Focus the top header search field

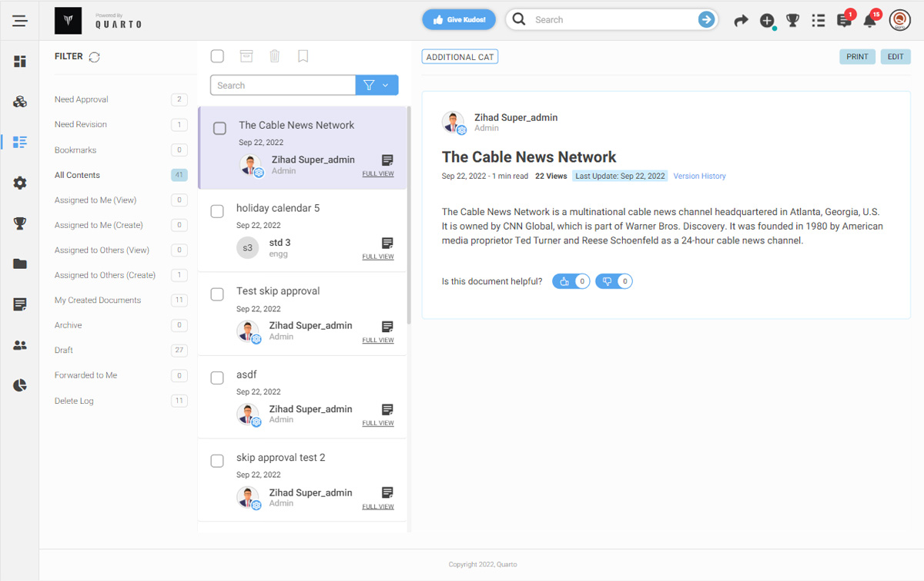coord(612,20)
